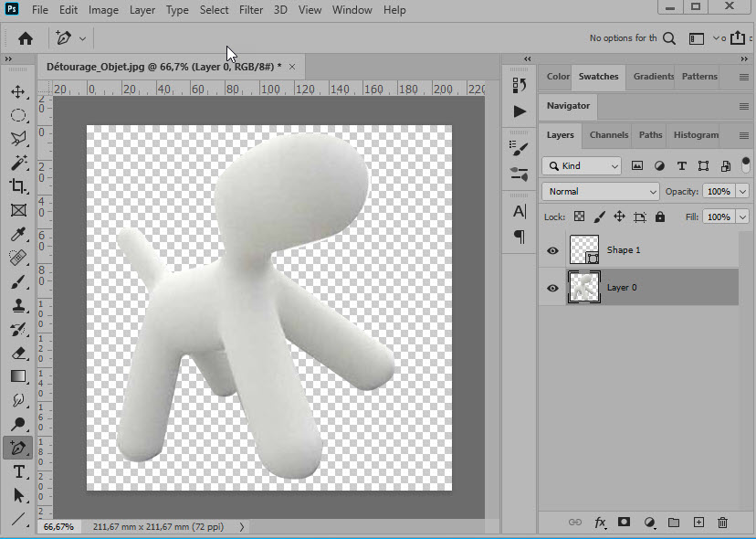Select the Healing Brush tool
Image resolution: width=756 pixels, height=539 pixels.
[18, 258]
